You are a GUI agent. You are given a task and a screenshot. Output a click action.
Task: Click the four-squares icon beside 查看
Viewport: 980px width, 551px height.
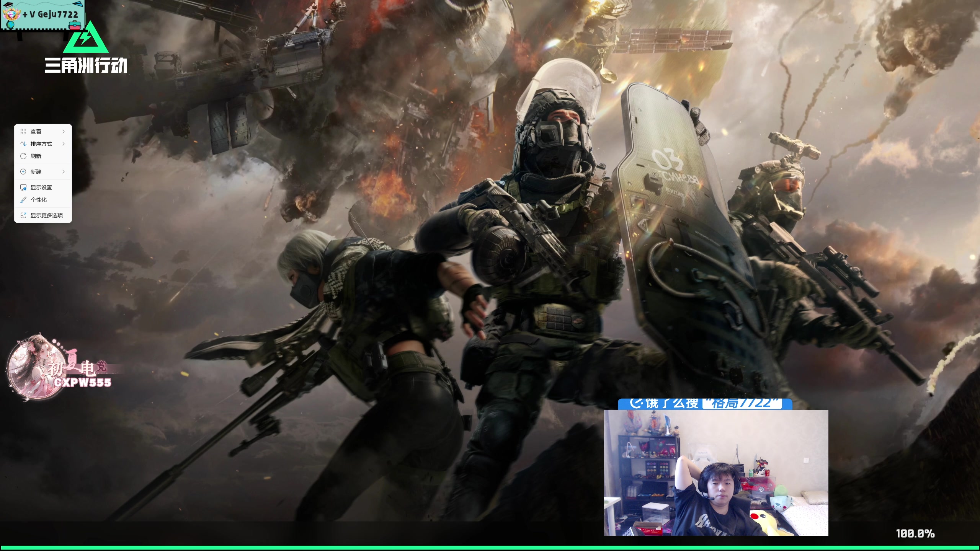coord(23,132)
